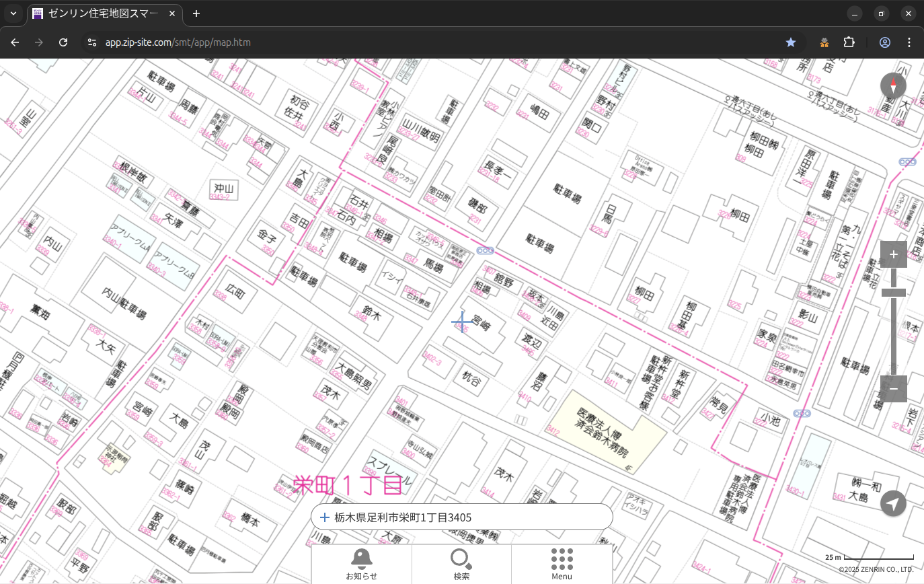The width and height of the screenshot is (924, 584).
Task: Click the address box showing 栃木県足利市栄町1丁目3405
Action: [461, 517]
